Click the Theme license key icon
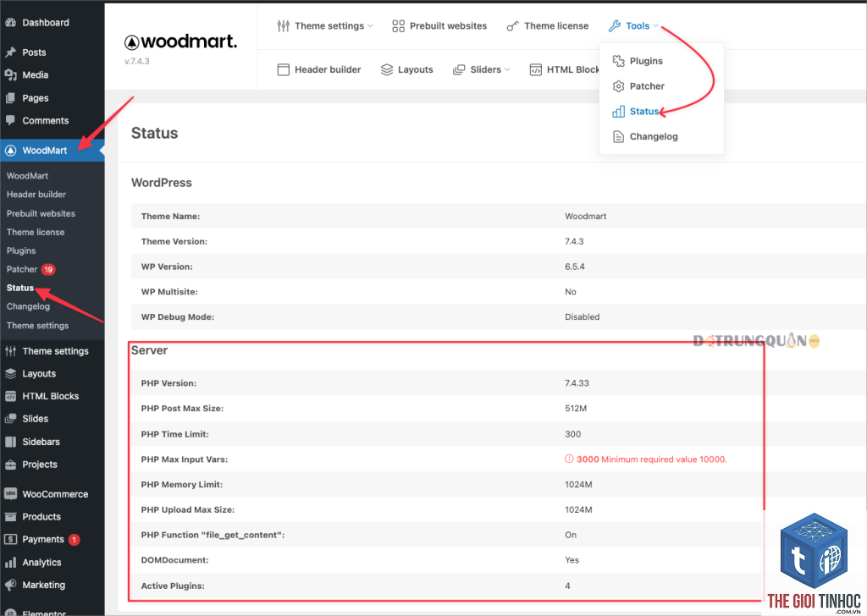 [512, 26]
